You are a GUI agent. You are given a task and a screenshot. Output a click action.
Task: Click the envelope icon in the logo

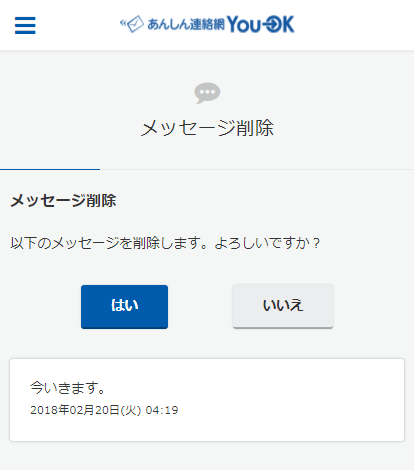coord(133,24)
